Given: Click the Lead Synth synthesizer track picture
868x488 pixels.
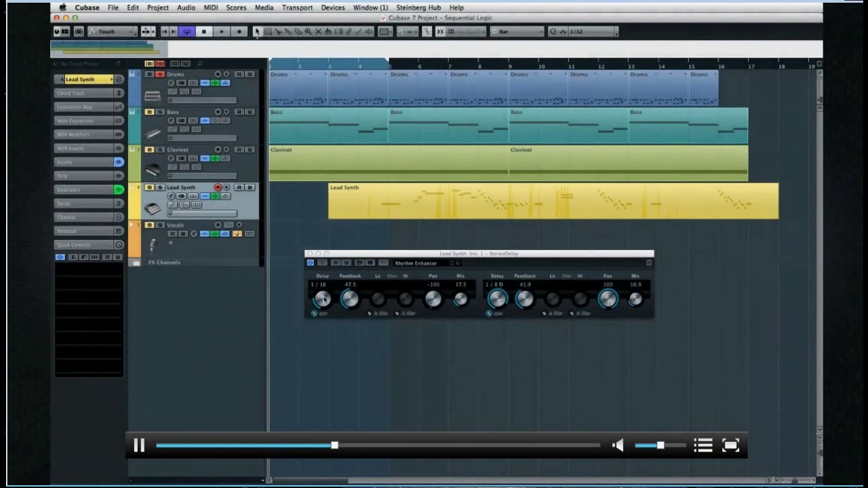Looking at the screenshot, I should tap(153, 208).
